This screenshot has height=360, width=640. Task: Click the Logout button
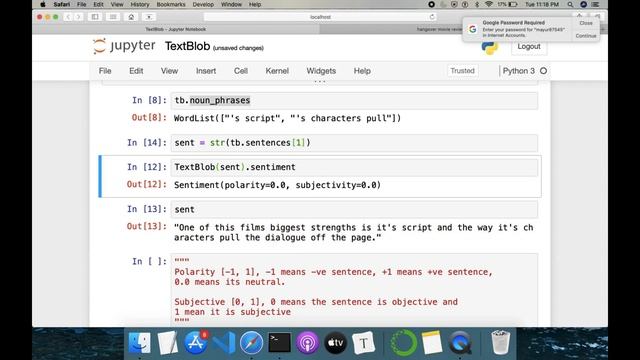529,47
